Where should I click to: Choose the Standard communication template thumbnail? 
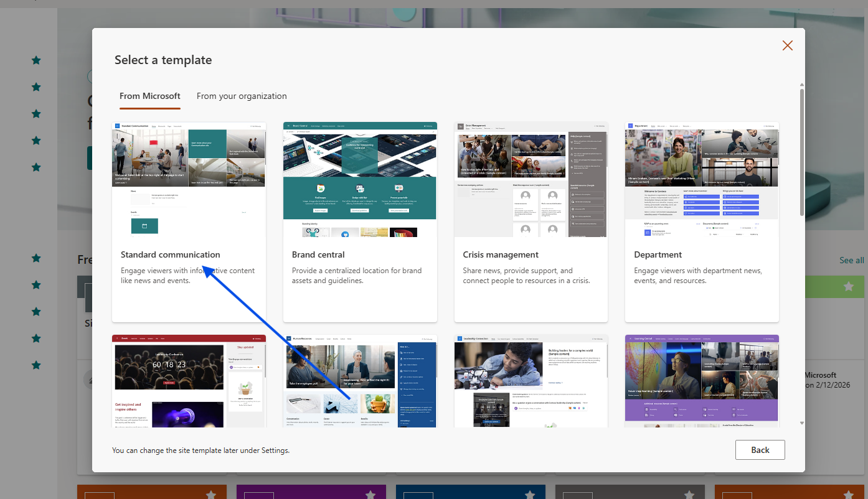189,179
